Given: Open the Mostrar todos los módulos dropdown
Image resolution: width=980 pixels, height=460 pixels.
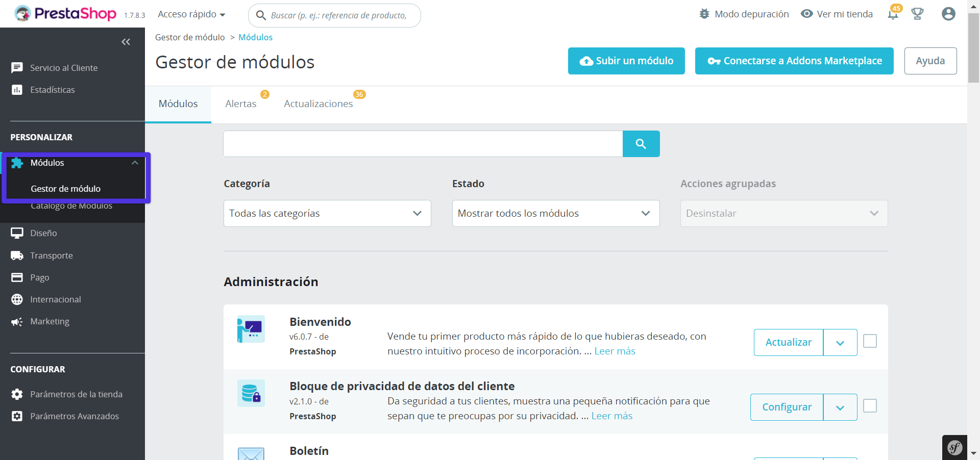Looking at the screenshot, I should point(556,213).
